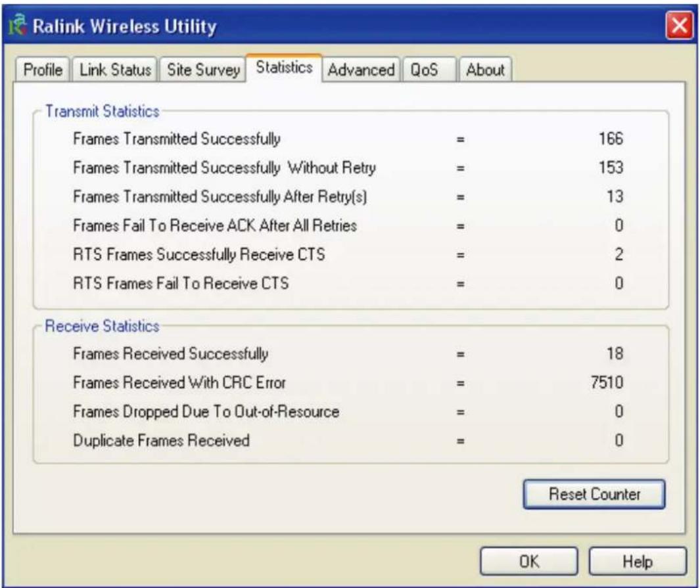This screenshot has height=588, width=700.
Task: Open the Link Status tab
Action: 115,70
